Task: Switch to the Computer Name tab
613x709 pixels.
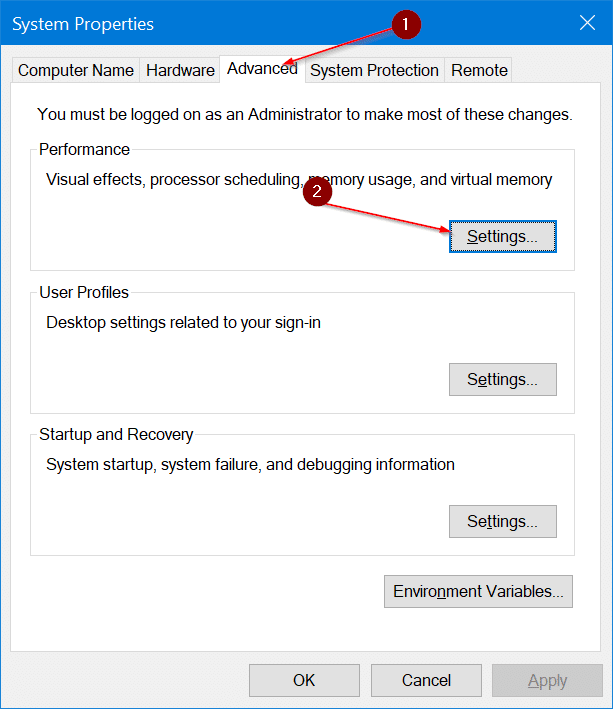Action: point(75,71)
